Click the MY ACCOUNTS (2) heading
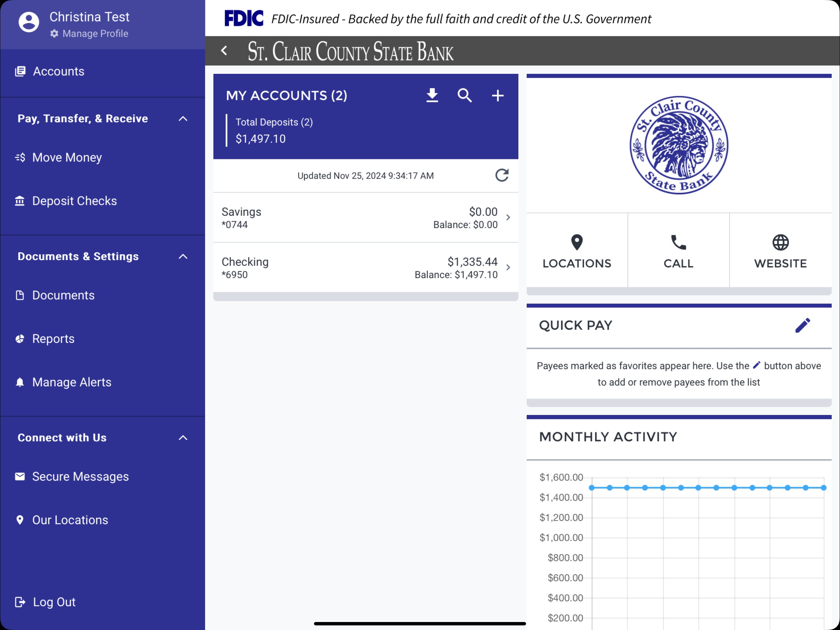The height and width of the screenshot is (630, 840). 287,95
